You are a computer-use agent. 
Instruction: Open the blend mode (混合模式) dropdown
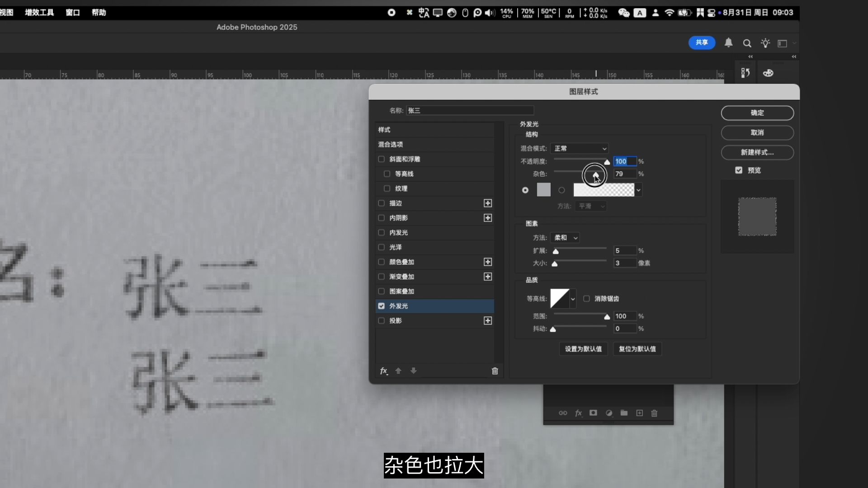[580, 149]
